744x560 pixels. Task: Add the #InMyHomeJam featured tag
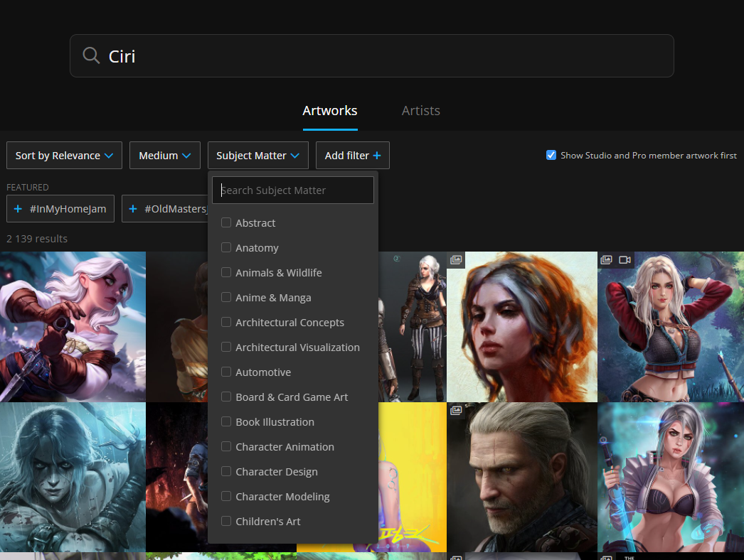click(60, 209)
